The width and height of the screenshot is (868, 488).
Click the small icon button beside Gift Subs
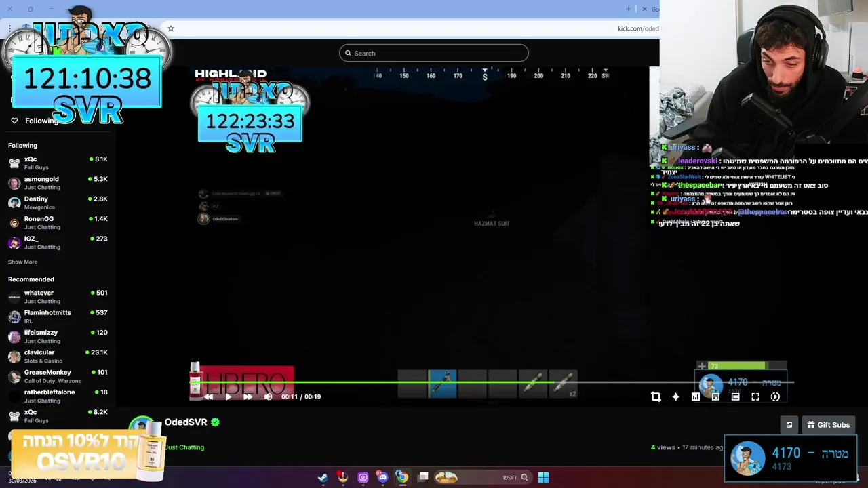point(789,425)
